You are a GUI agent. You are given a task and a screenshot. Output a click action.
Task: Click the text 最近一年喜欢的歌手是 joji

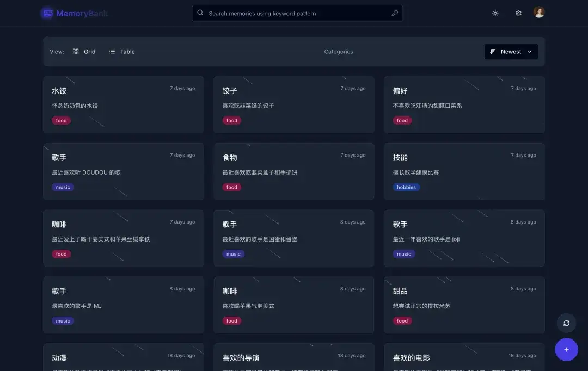pyautogui.click(x=426, y=239)
